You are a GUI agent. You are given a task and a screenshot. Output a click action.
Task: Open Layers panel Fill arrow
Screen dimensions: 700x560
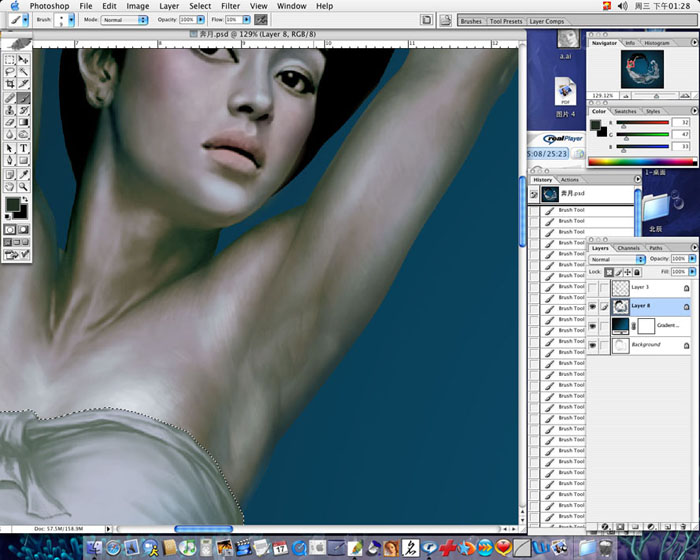tap(692, 272)
